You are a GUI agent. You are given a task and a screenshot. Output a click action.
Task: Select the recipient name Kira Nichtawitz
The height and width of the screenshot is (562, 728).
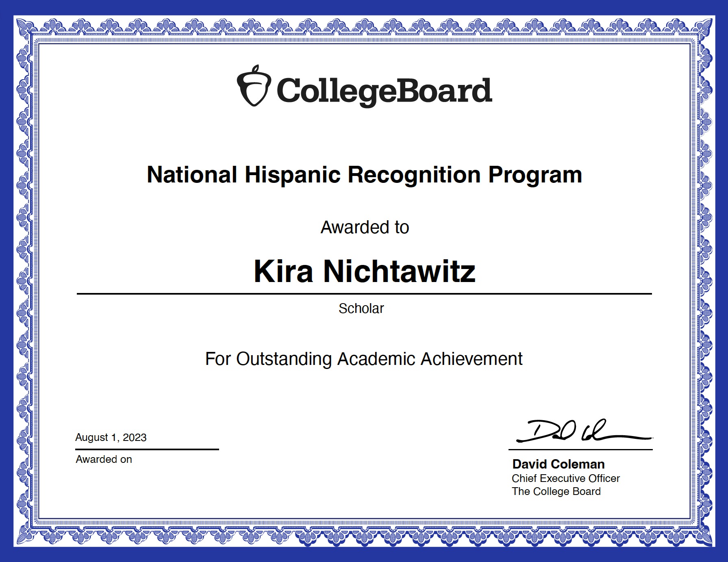pos(365,271)
